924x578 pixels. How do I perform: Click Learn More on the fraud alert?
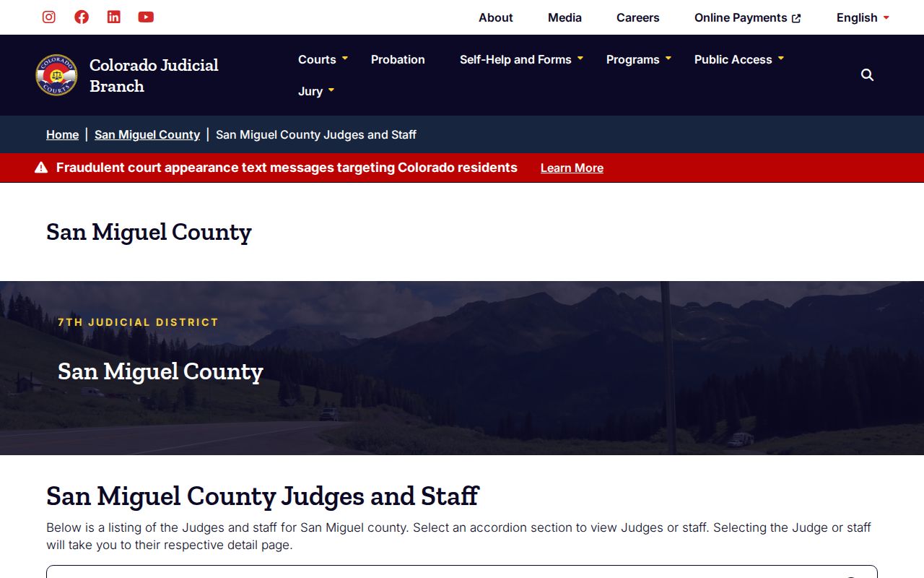pos(572,168)
